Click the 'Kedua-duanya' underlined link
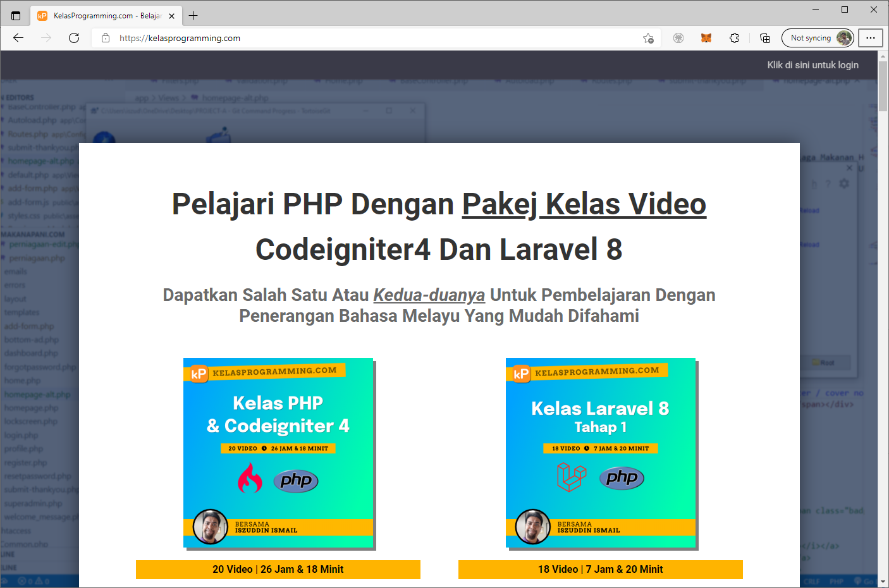This screenshot has height=588, width=889. (429, 295)
